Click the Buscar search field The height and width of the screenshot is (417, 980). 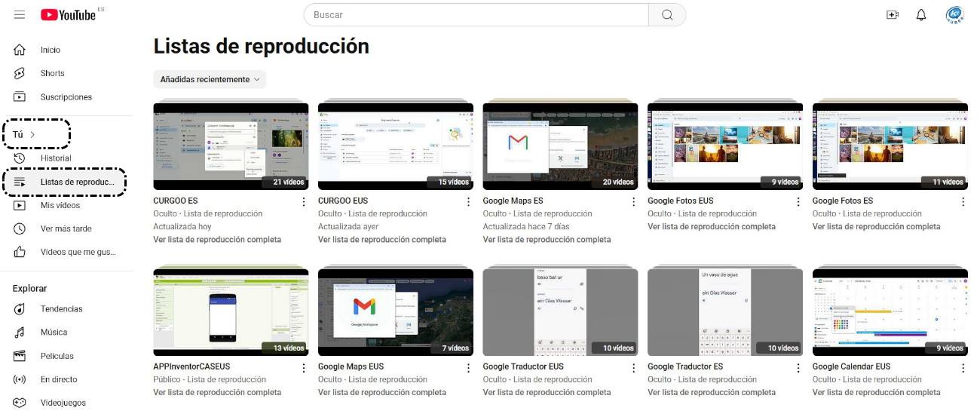pos(476,14)
